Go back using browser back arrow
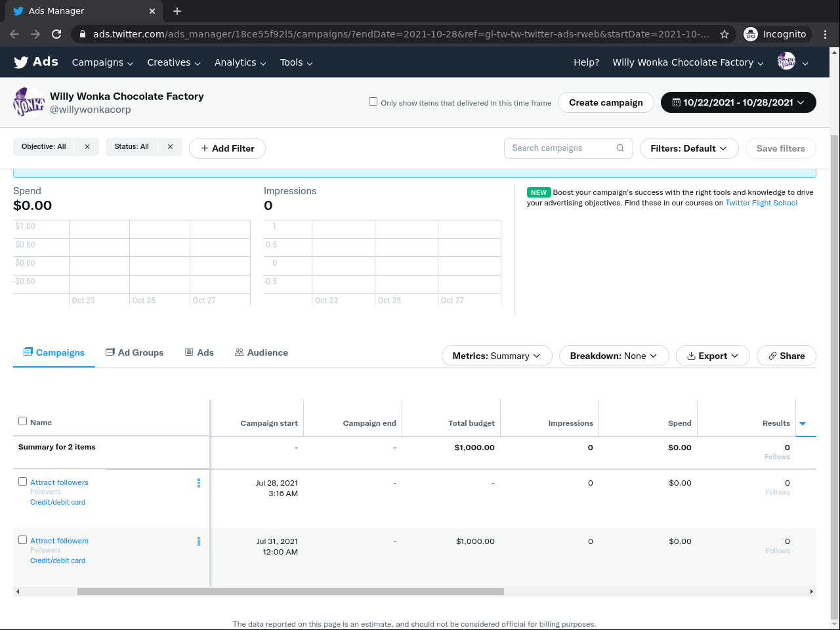 tap(14, 34)
